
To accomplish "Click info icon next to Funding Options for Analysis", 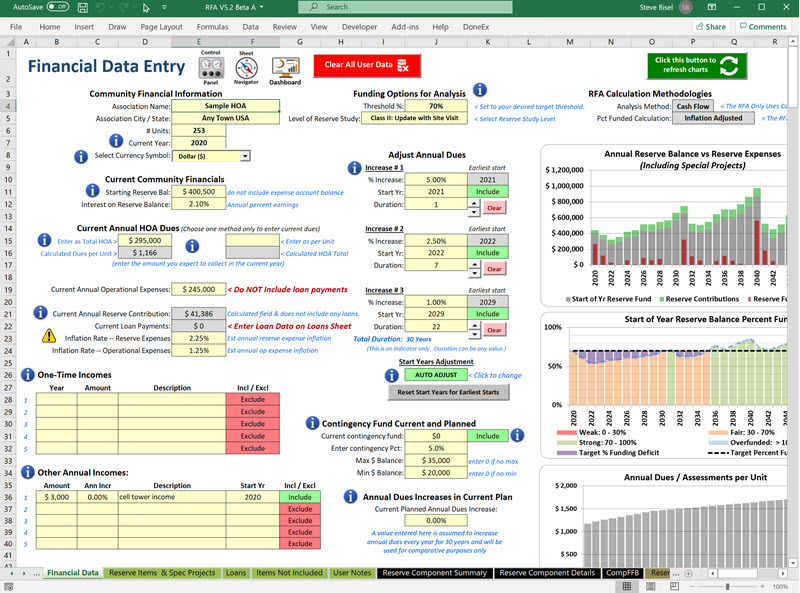I will click(x=480, y=91).
